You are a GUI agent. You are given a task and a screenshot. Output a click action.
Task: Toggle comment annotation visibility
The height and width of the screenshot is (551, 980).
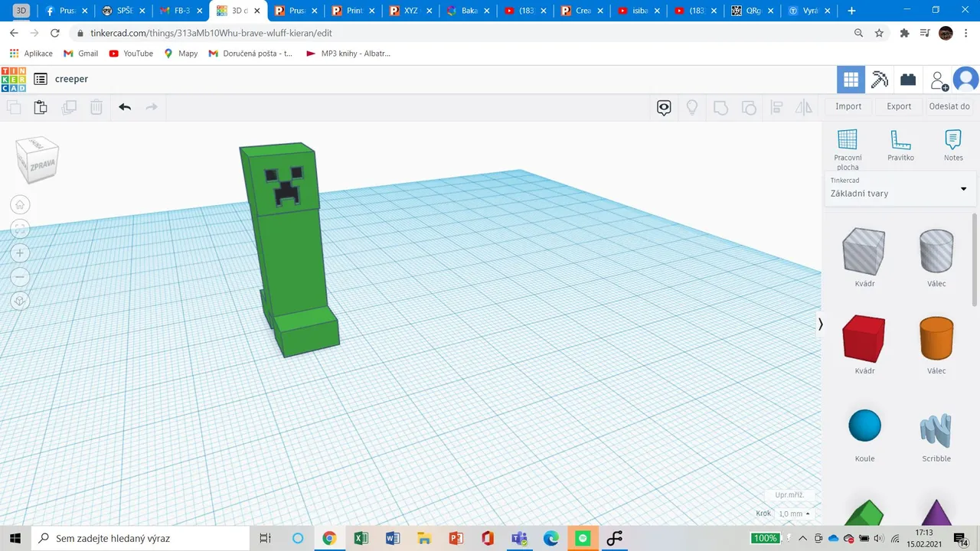click(664, 107)
